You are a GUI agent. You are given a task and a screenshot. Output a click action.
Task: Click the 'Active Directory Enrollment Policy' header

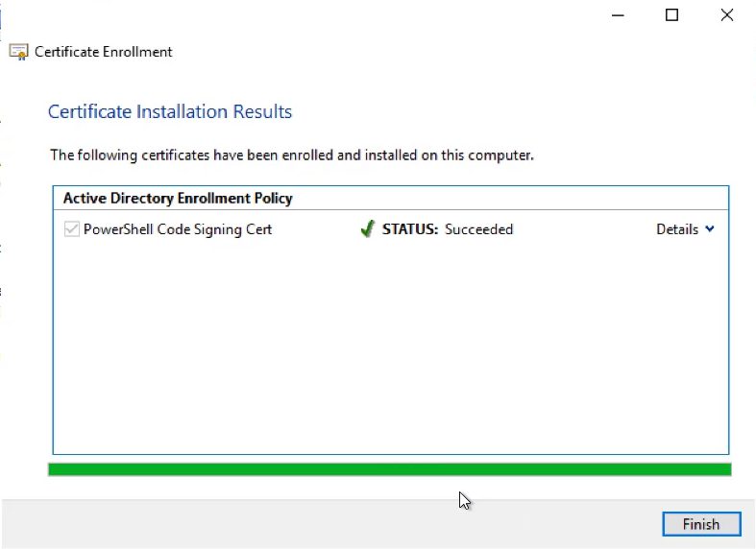pyautogui.click(x=178, y=198)
